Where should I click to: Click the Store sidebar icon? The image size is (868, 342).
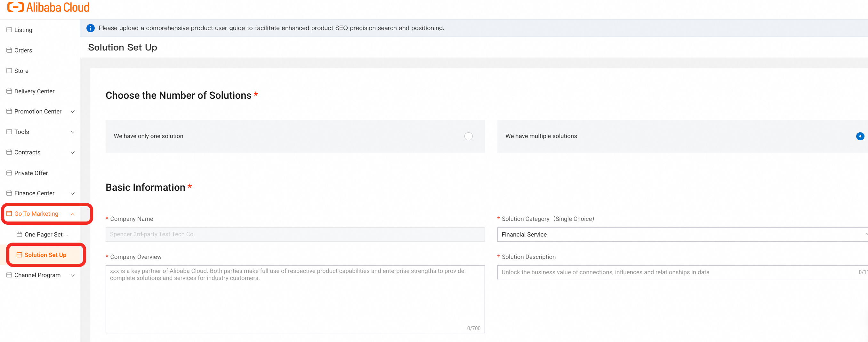click(x=9, y=71)
